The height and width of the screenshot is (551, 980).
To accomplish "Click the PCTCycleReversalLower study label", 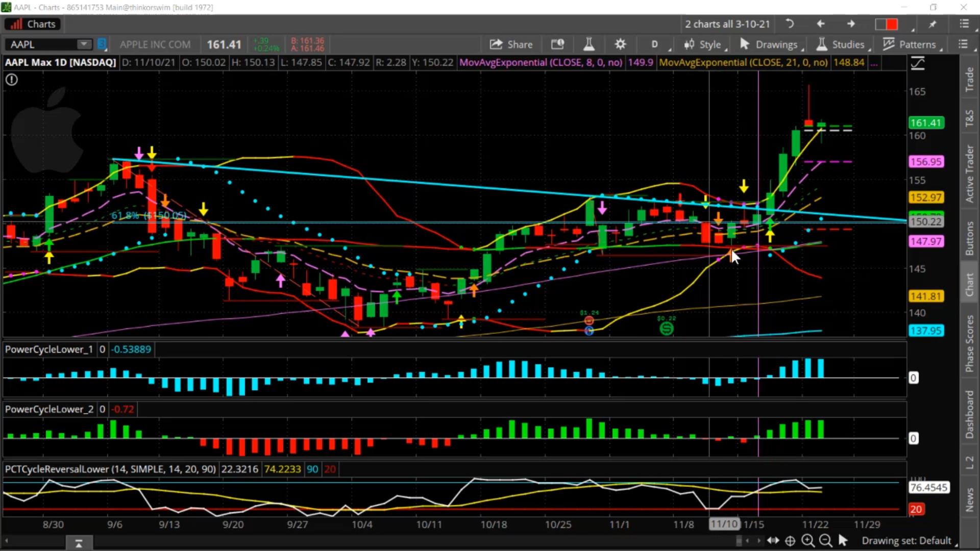I will click(x=110, y=469).
